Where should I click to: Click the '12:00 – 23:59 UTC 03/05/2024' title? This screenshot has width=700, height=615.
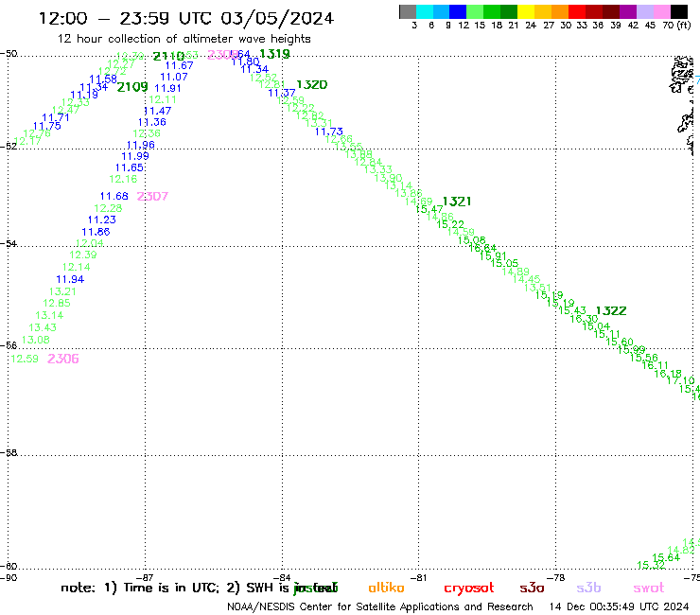[186, 18]
